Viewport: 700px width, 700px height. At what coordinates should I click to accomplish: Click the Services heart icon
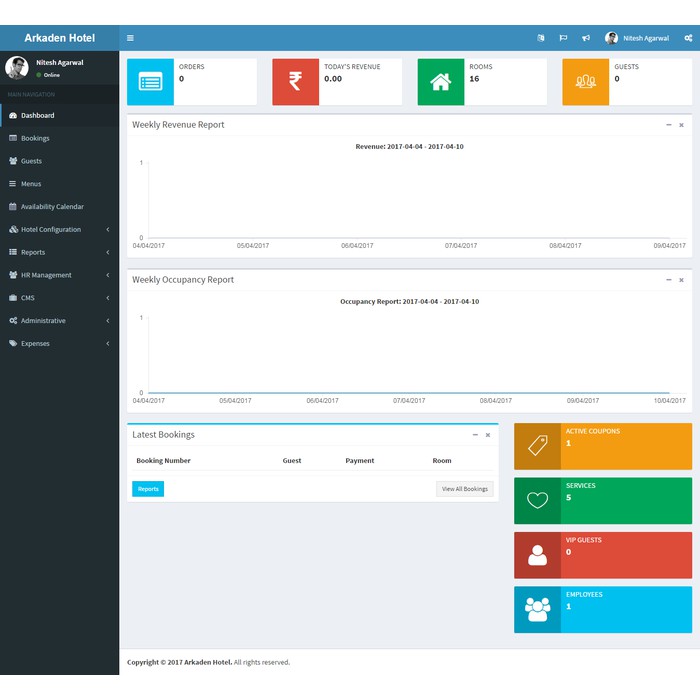(x=538, y=501)
